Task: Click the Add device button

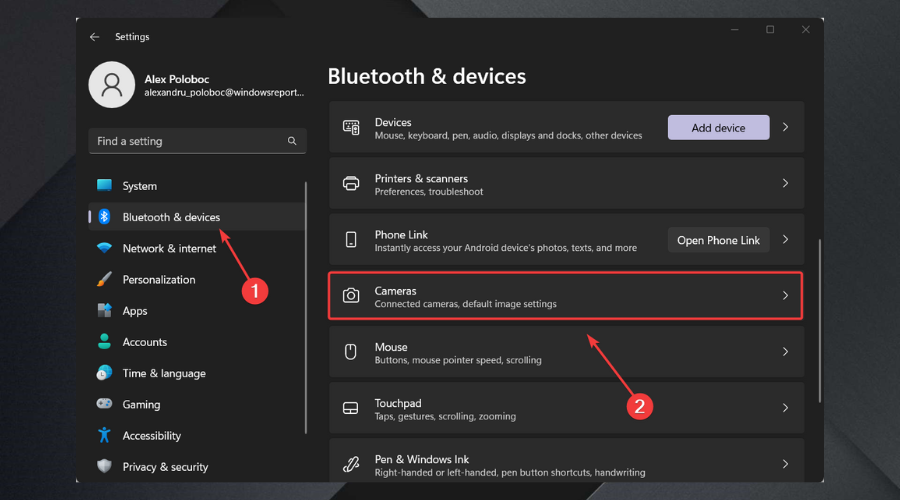Action: coord(718,127)
